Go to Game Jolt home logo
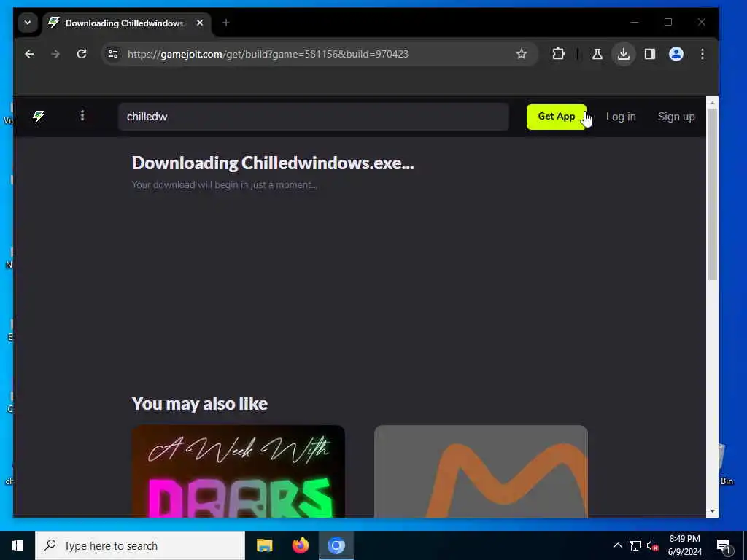 coord(39,116)
